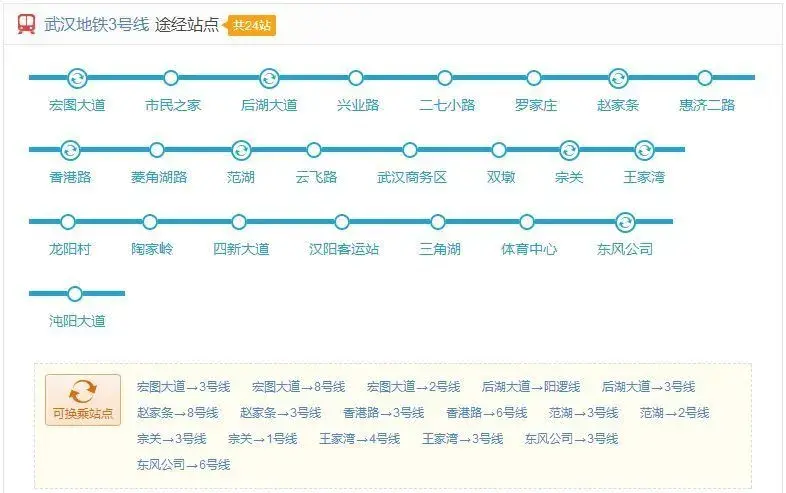The width and height of the screenshot is (786, 493).
Task: Open transfer link 后湖大道→阳逻线
Action: (x=531, y=387)
